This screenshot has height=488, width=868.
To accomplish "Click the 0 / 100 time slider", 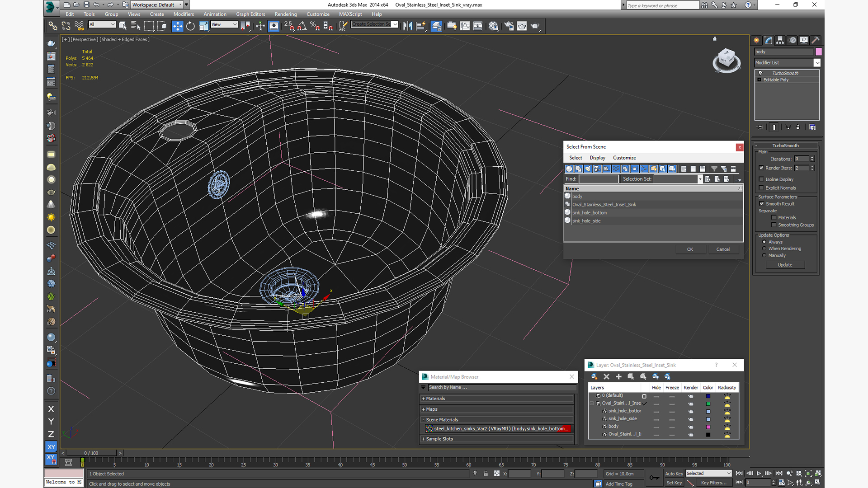I will coord(91,453).
